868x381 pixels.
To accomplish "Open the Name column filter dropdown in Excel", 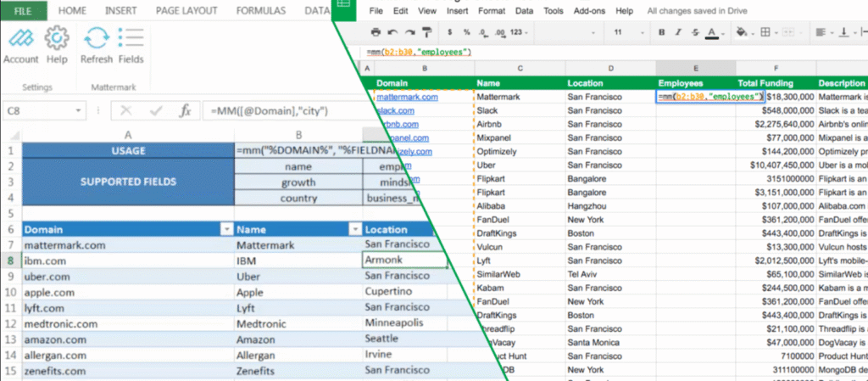I will 353,229.
